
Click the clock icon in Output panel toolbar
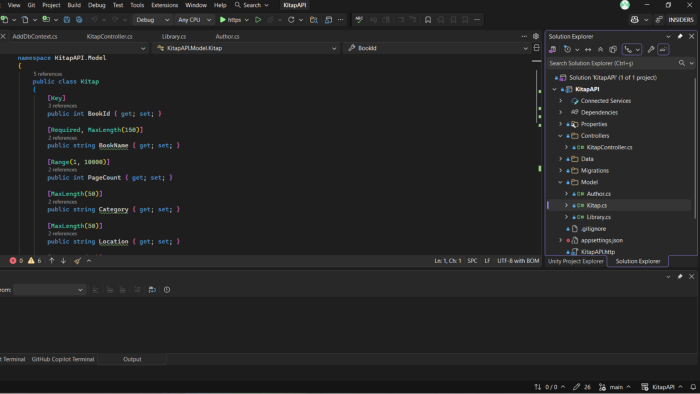(167, 290)
